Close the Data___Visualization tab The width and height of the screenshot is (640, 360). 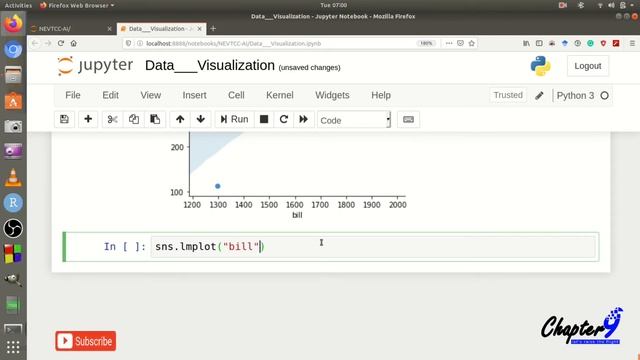pyautogui.click(x=200, y=29)
